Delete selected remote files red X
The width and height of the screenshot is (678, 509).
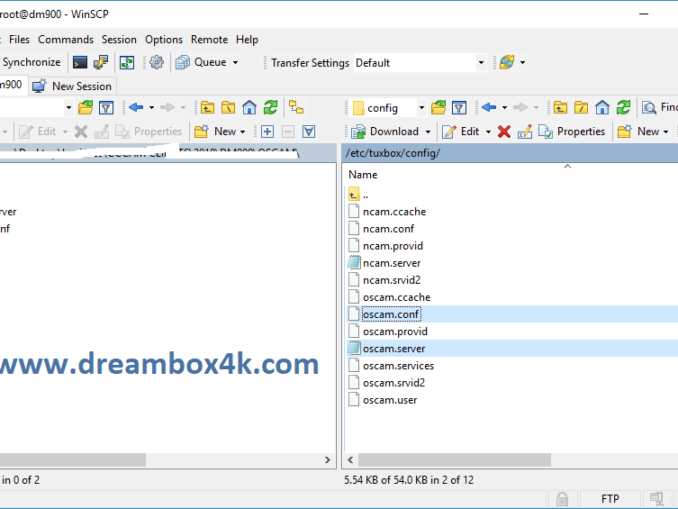click(x=504, y=131)
